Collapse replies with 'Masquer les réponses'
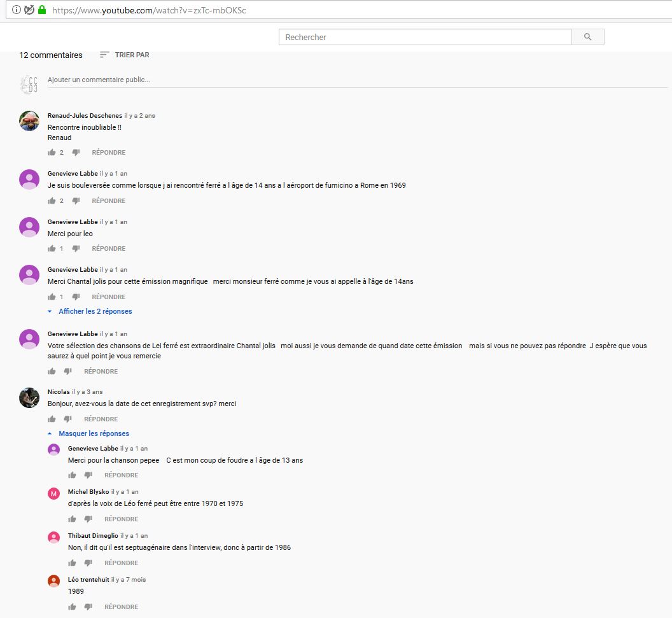Viewport: 672px width, 618px height. point(94,434)
